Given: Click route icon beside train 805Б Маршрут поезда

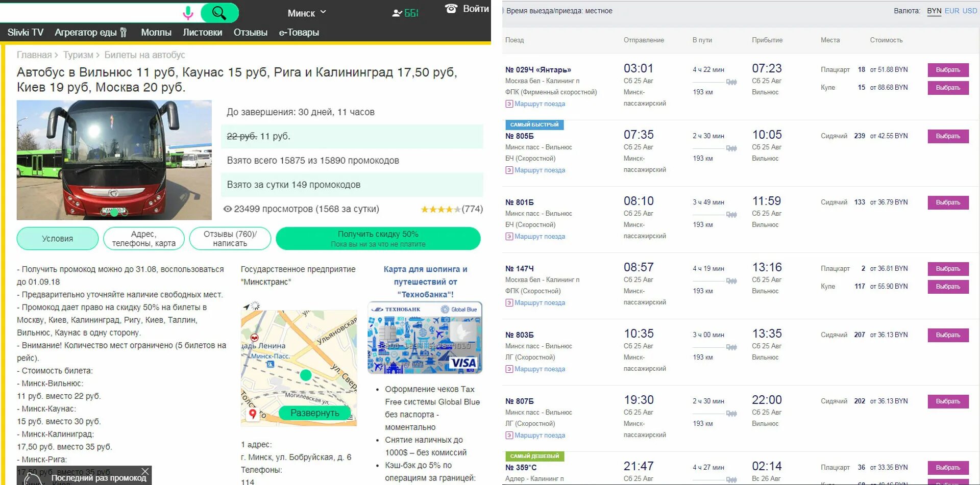Looking at the screenshot, I should [x=509, y=170].
